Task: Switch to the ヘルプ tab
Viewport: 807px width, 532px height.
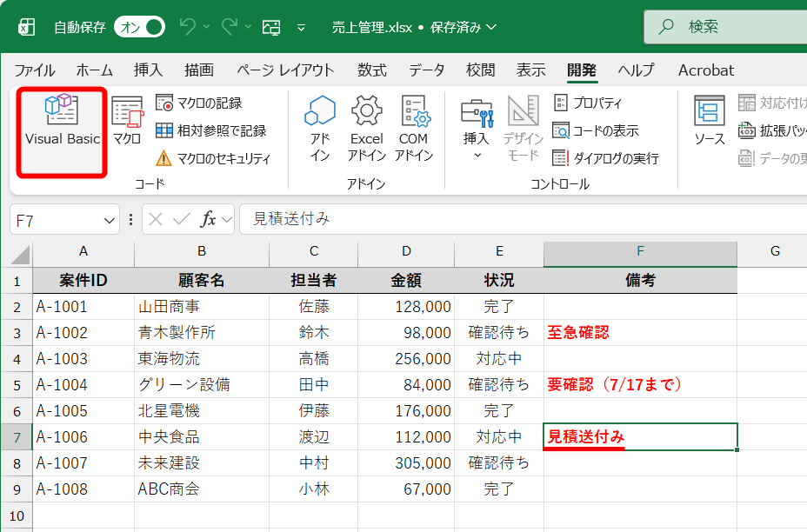Action: 637,70
